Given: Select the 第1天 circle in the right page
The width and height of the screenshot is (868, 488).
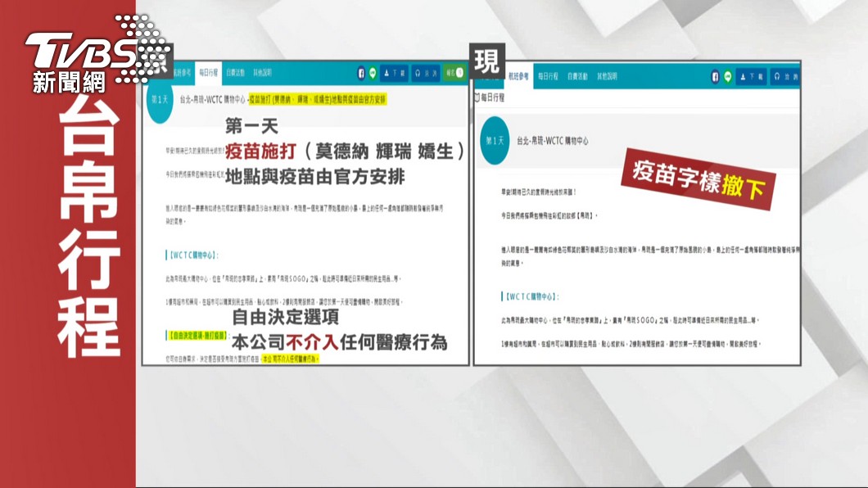Looking at the screenshot, I should pos(495,141).
